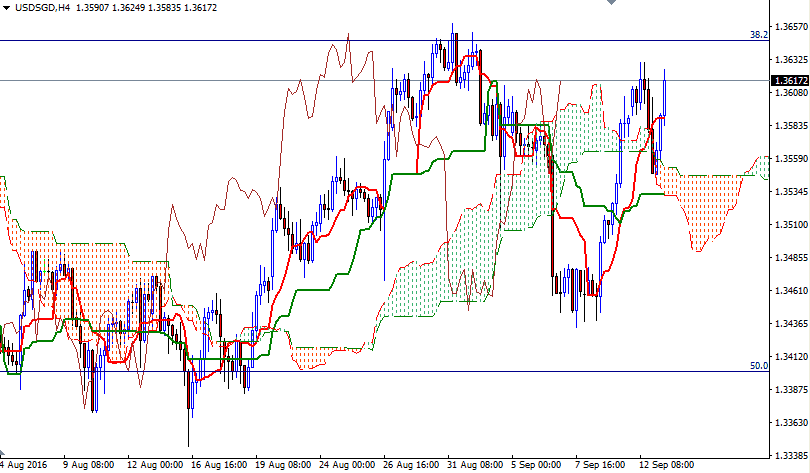Screen dimensions: 810x473
Task: Click price scale value 1.34855
Action: click(x=791, y=258)
